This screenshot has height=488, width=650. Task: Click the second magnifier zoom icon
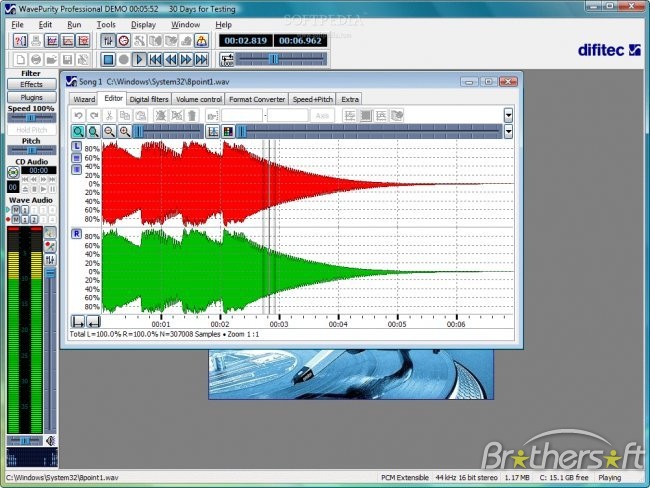pyautogui.click(x=94, y=132)
